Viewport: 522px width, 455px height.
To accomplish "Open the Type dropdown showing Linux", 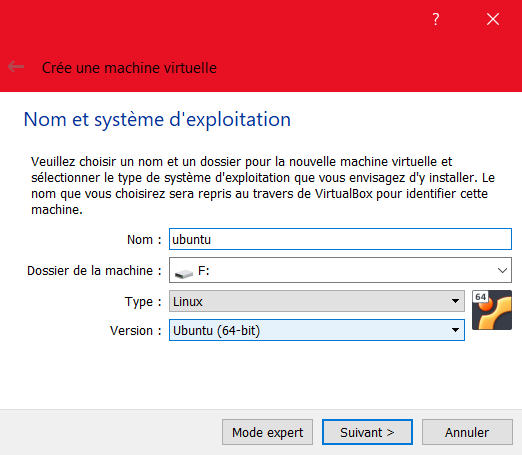I will (x=317, y=301).
